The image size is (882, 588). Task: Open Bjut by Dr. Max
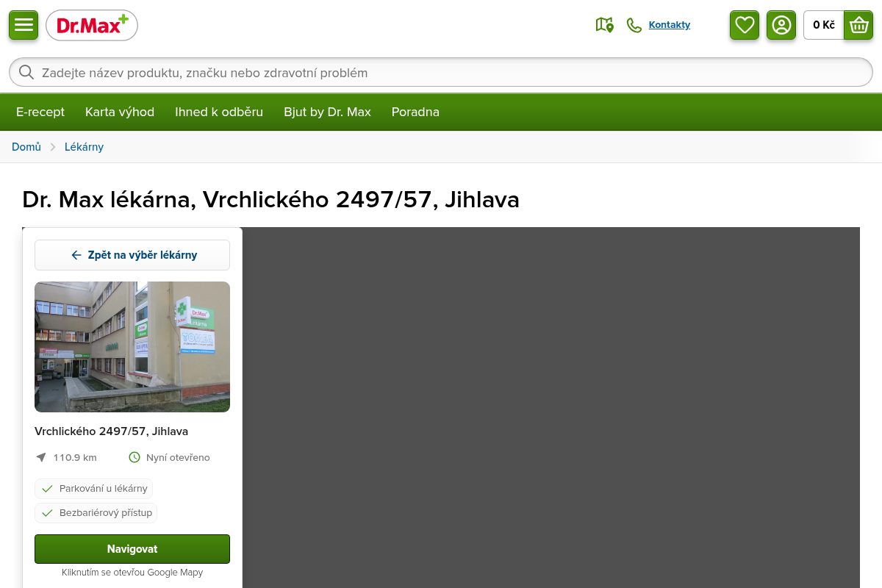(x=327, y=112)
